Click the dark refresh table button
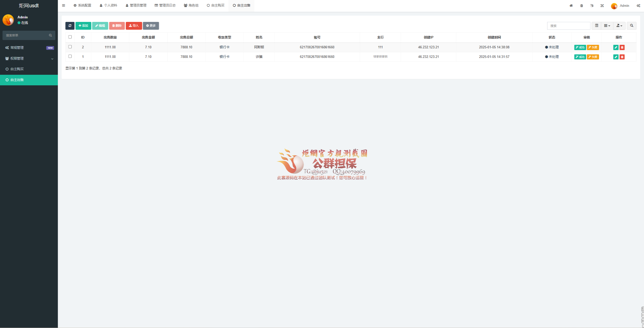The image size is (644, 328). 70,26
